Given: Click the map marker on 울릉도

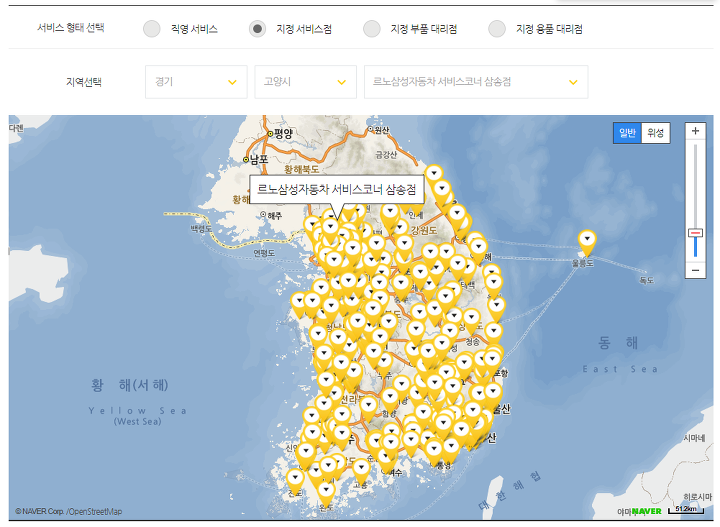Looking at the screenshot, I should click(x=587, y=242).
